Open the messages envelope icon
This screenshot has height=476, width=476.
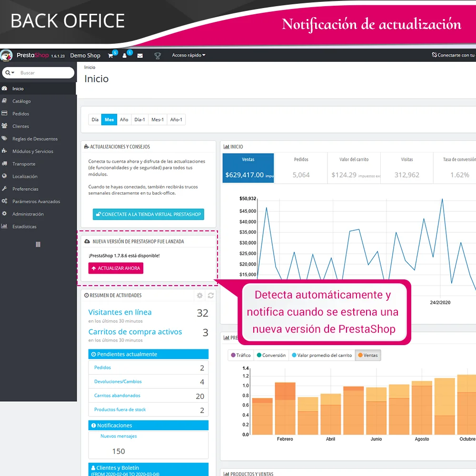[x=140, y=56]
